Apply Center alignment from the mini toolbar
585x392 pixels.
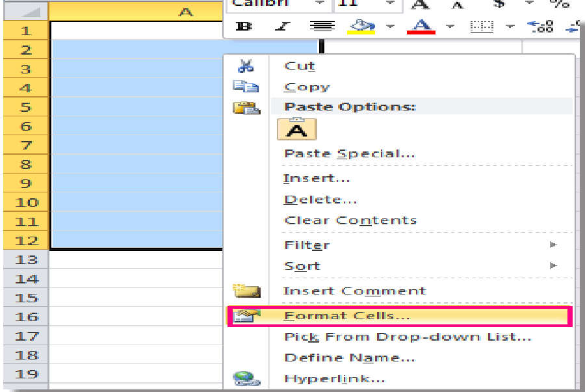(x=322, y=27)
